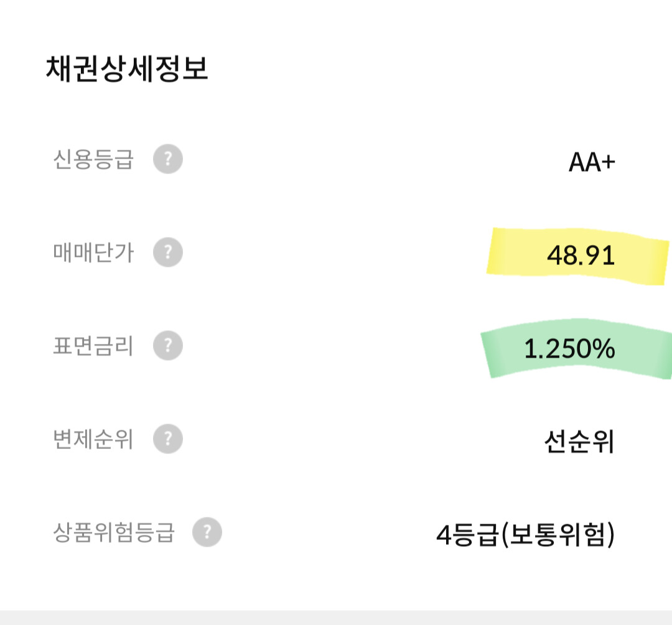Tap the 상품위험등급 label
672x625 pixels.
(114, 532)
